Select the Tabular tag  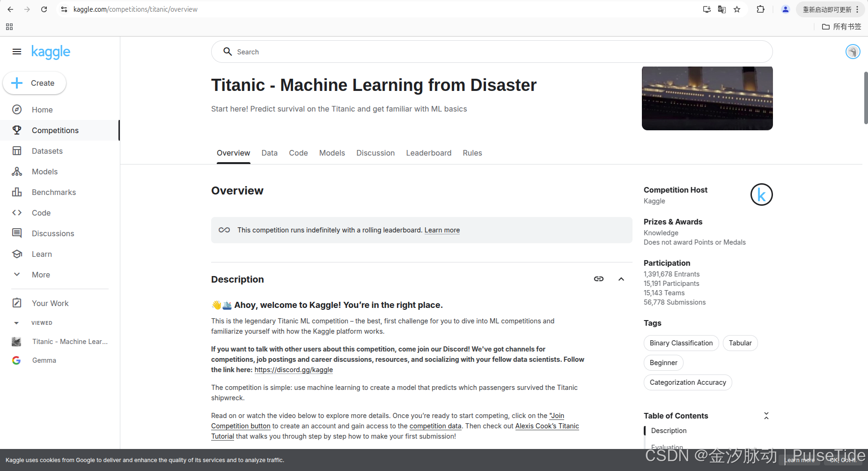[740, 343]
